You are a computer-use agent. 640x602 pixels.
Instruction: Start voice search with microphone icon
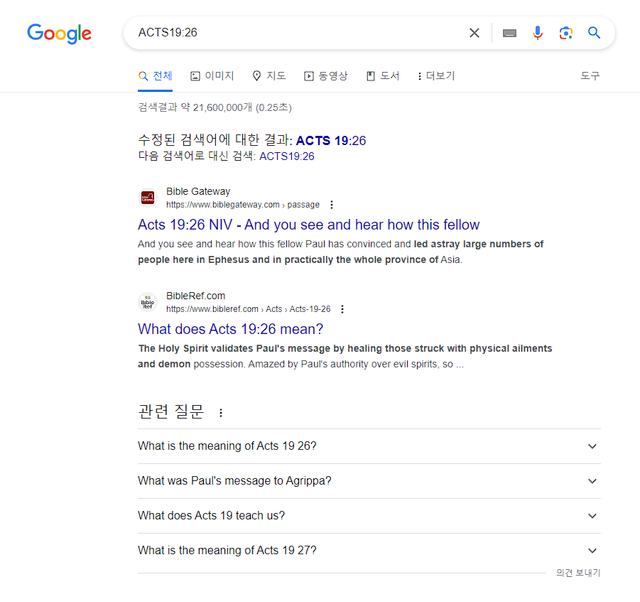tap(538, 33)
